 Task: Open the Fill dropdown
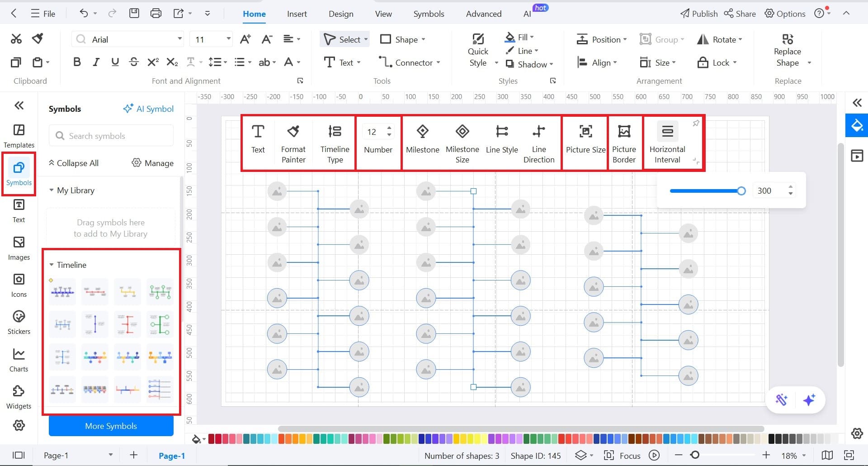click(532, 37)
